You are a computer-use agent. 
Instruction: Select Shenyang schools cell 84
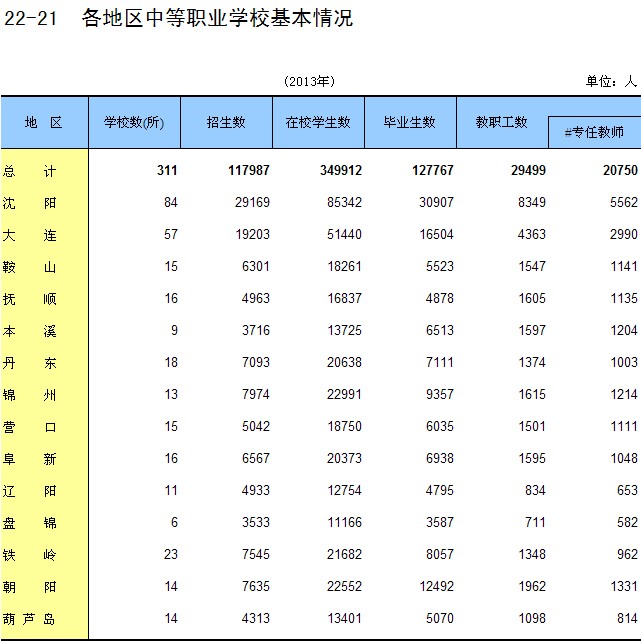click(171, 202)
